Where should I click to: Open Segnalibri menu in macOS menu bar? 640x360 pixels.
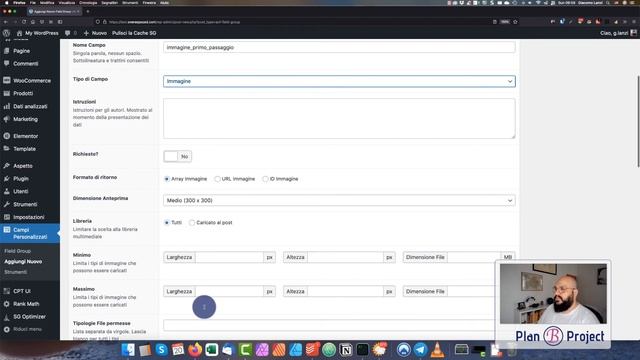pyautogui.click(x=109, y=2)
